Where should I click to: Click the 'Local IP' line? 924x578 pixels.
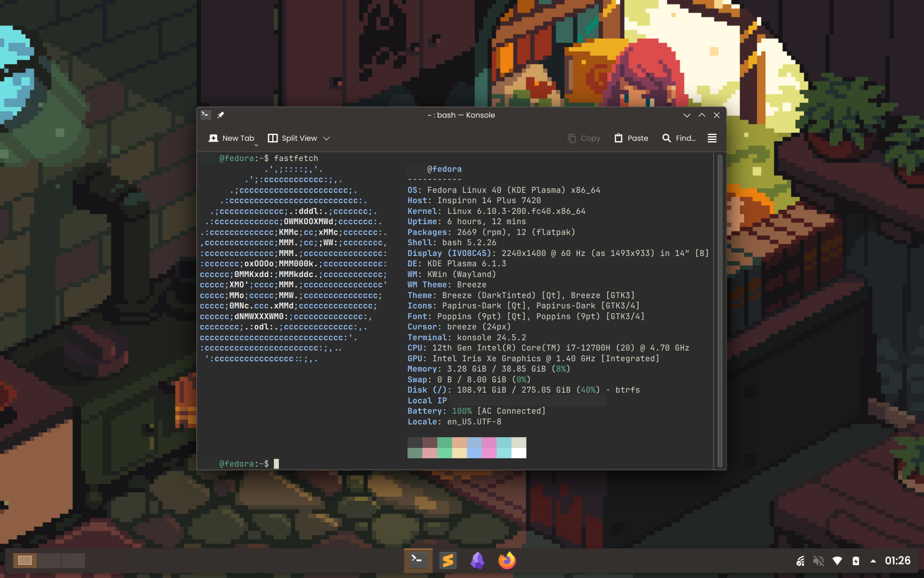click(x=427, y=400)
